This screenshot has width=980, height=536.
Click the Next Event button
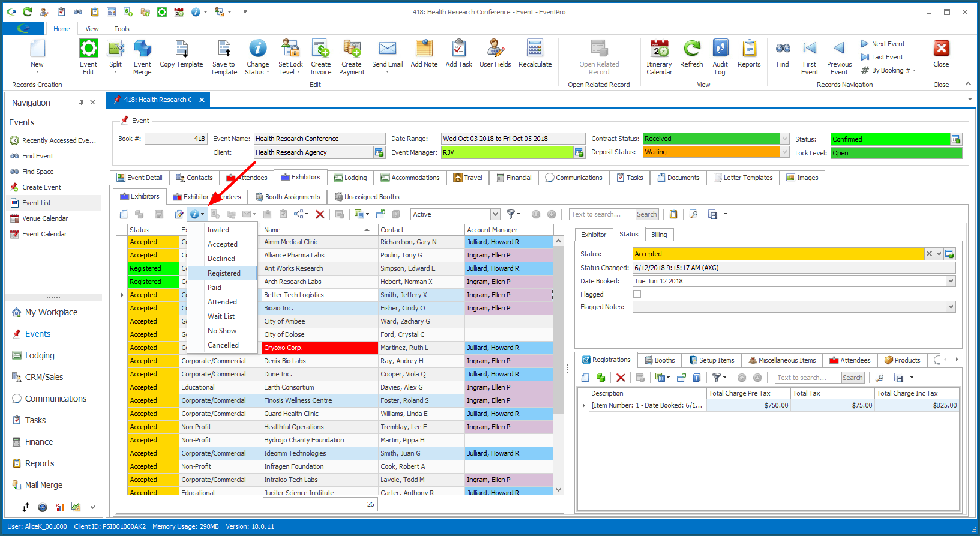(883, 44)
